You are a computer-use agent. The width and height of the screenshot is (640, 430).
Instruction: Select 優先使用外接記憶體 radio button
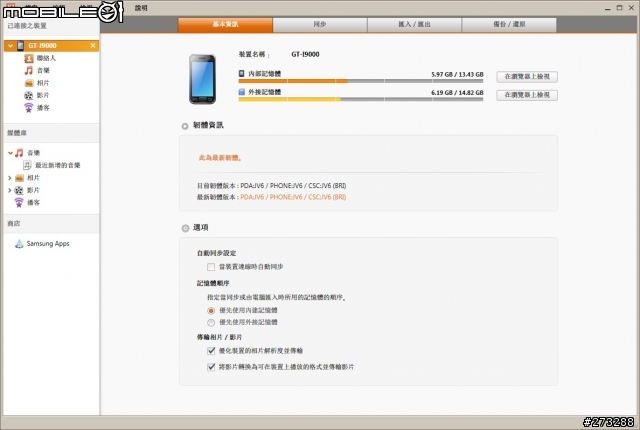coord(211,323)
